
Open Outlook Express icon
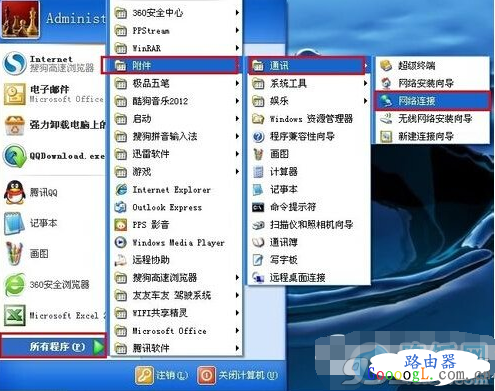121,207
